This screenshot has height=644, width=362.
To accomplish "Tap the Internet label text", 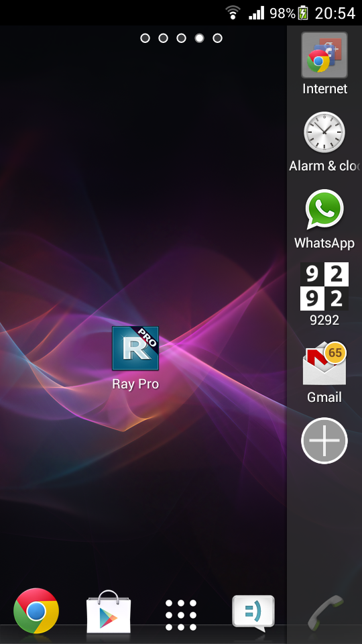I will coord(324,89).
